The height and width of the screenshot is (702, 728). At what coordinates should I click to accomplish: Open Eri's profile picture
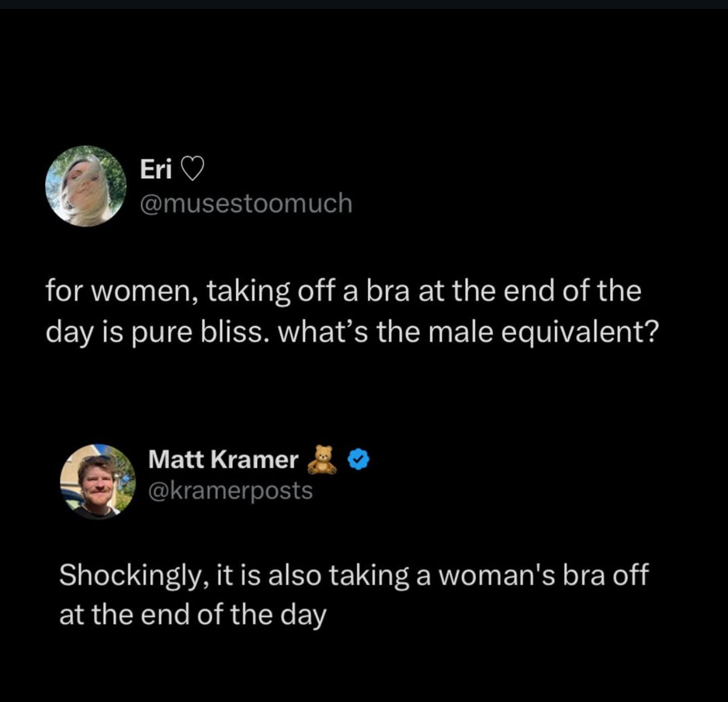pos(86,186)
